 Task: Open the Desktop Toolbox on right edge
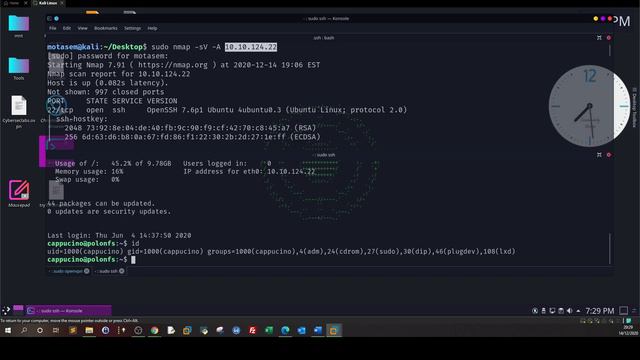[635, 107]
